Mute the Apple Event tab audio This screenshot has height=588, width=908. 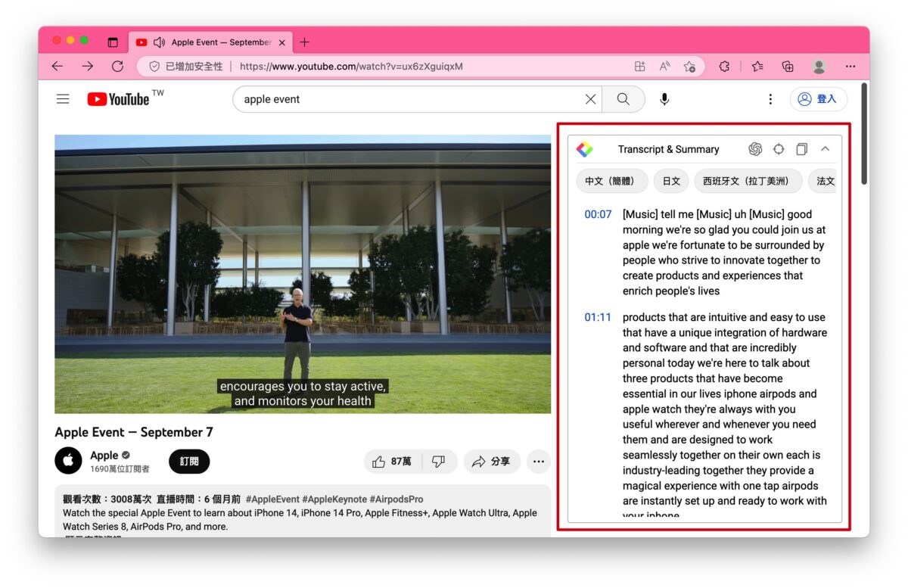pos(159,42)
